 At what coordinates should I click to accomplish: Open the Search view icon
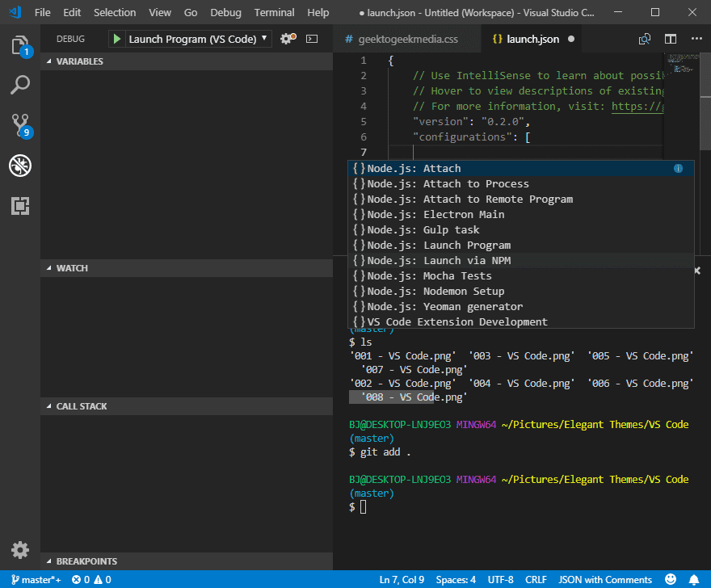(x=19, y=86)
